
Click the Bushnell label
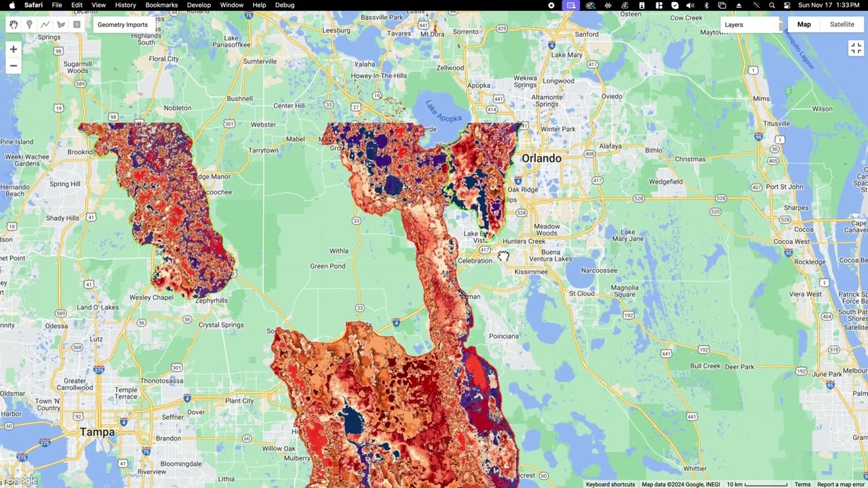point(240,98)
